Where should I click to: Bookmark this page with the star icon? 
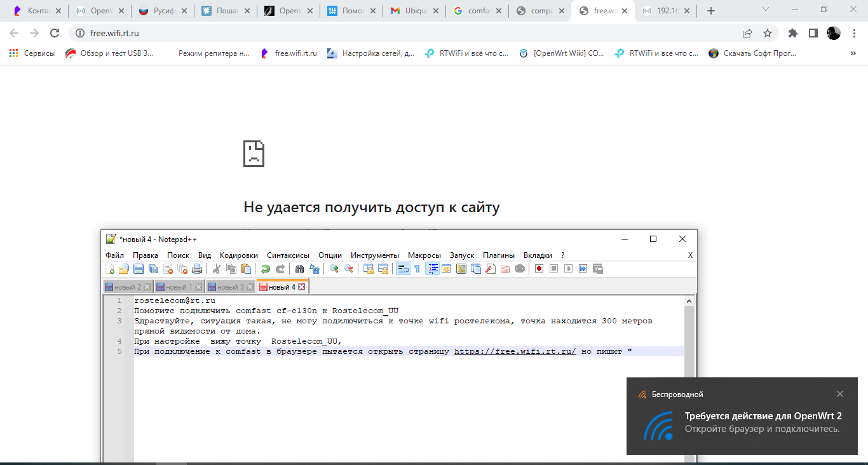[x=768, y=33]
